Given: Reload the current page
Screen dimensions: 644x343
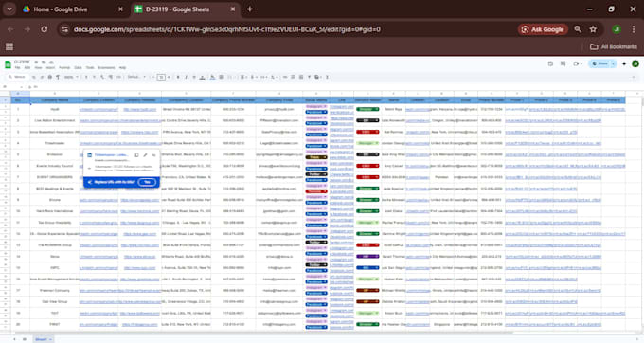Looking at the screenshot, I should (x=45, y=29).
